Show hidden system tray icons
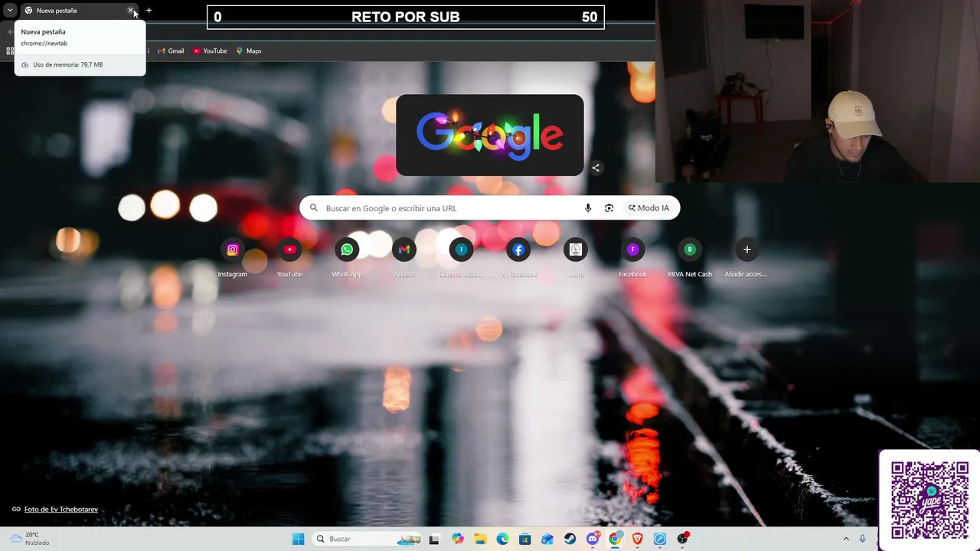 pos(846,539)
